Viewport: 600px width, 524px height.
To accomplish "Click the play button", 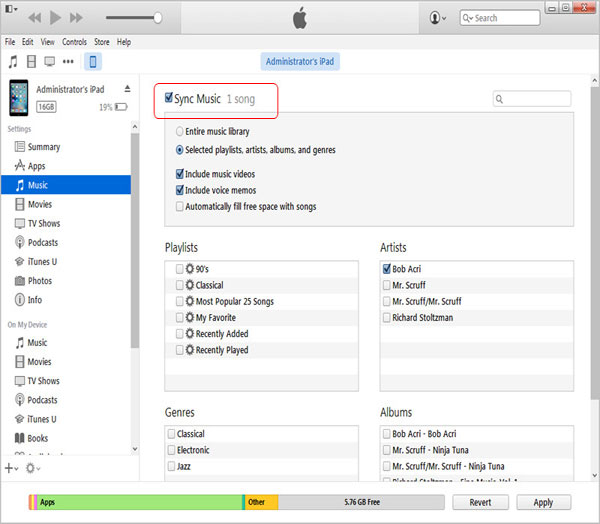I will (x=55, y=18).
